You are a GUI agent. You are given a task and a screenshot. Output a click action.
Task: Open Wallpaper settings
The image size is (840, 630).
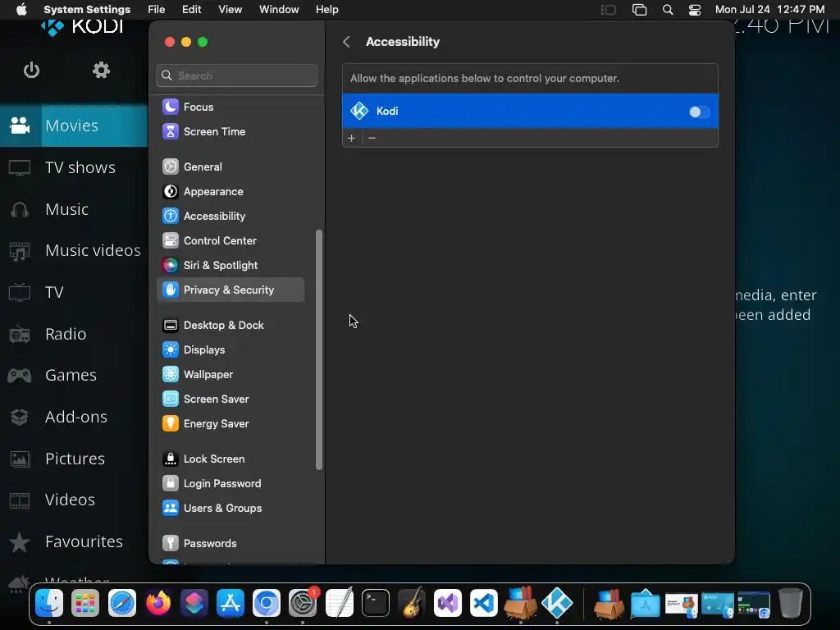231,374
